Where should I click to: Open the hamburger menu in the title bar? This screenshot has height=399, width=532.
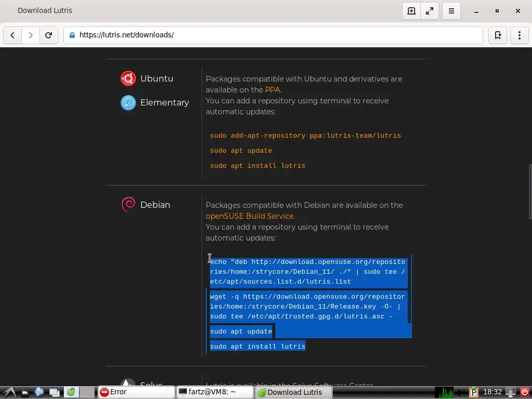(451, 11)
